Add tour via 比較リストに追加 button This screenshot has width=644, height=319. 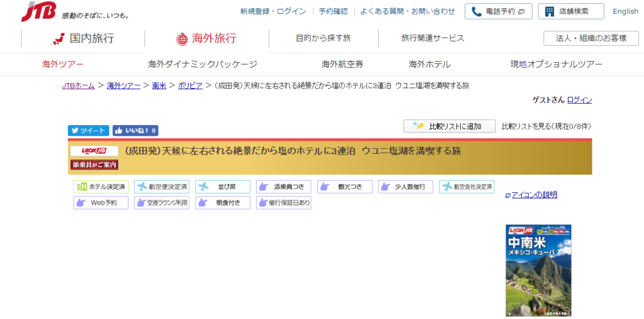[x=450, y=126]
